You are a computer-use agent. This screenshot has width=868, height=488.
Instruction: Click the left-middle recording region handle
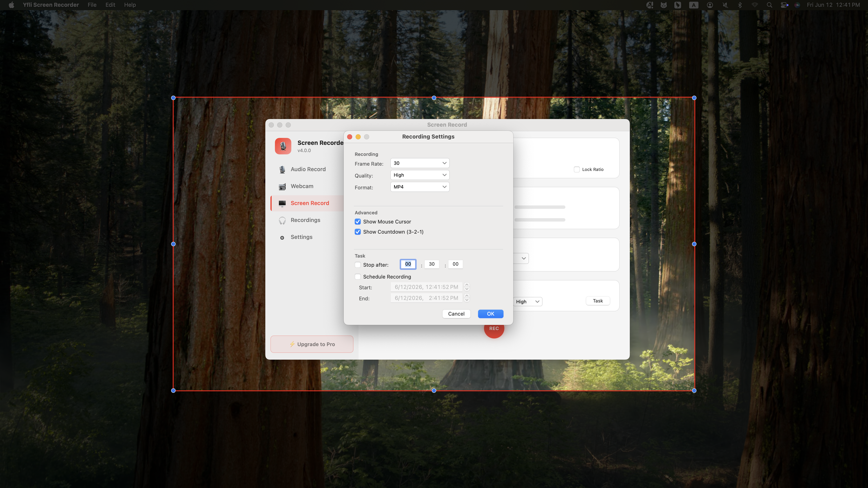tap(173, 244)
